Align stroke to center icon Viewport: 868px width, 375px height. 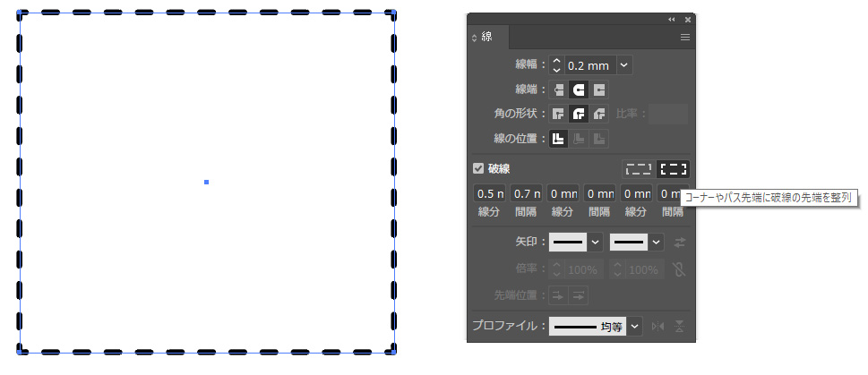pyautogui.click(x=559, y=138)
